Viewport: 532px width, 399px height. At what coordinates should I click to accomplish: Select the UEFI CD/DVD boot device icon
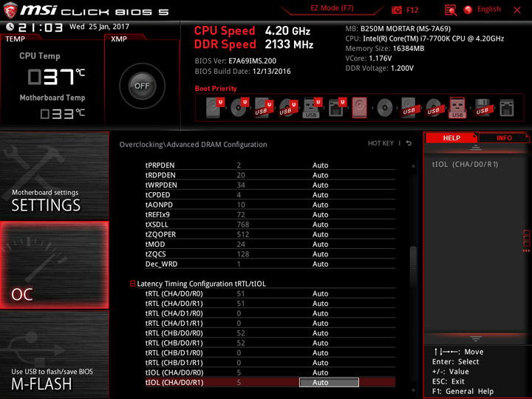click(x=239, y=108)
